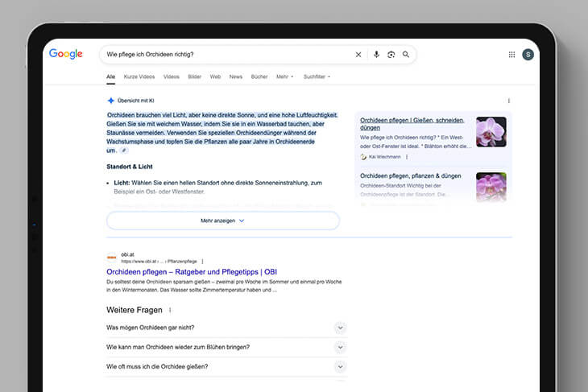Viewport: 588px width, 392px height.
Task: Expand AI overview with Mehr anzeigen
Action: [223, 221]
